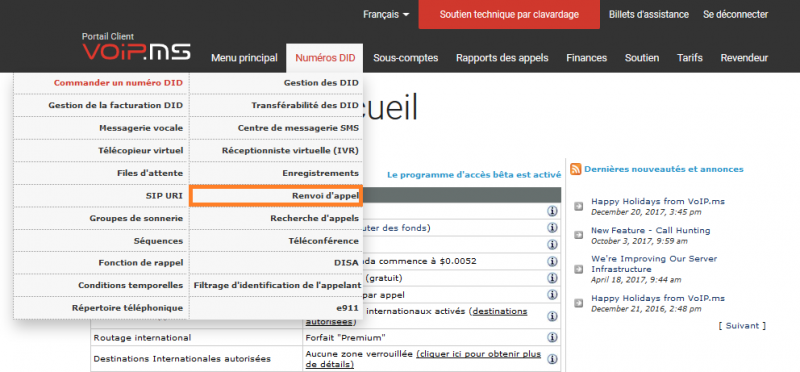Select 'Renvoi d'appel' menu entry

coord(276,196)
